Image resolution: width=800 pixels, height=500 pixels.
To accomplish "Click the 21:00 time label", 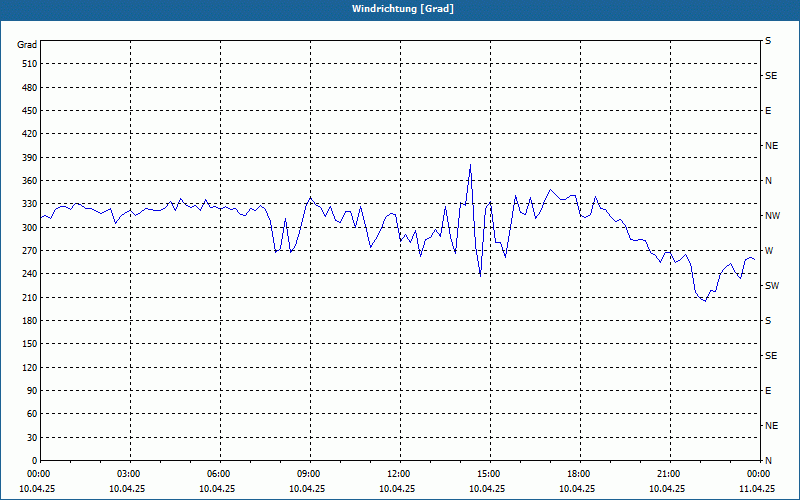I will [668, 474].
